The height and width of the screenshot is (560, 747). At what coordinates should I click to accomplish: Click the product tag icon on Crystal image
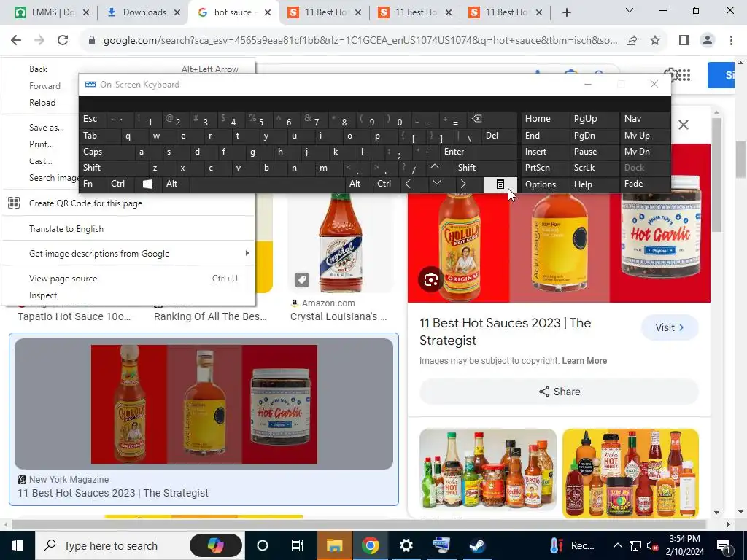point(301,280)
